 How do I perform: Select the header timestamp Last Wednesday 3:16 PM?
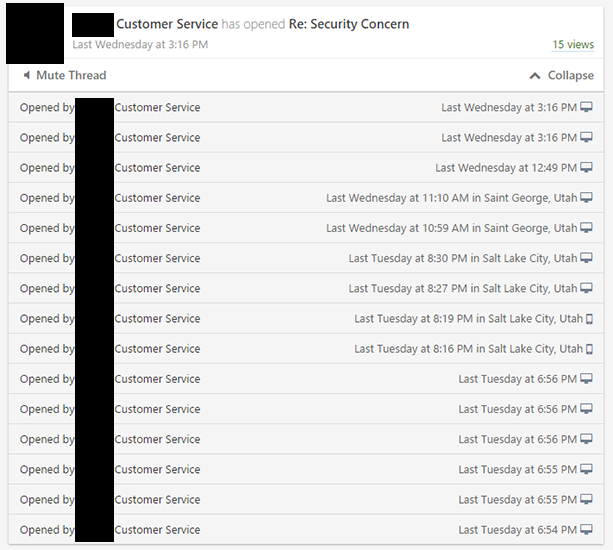click(x=140, y=45)
